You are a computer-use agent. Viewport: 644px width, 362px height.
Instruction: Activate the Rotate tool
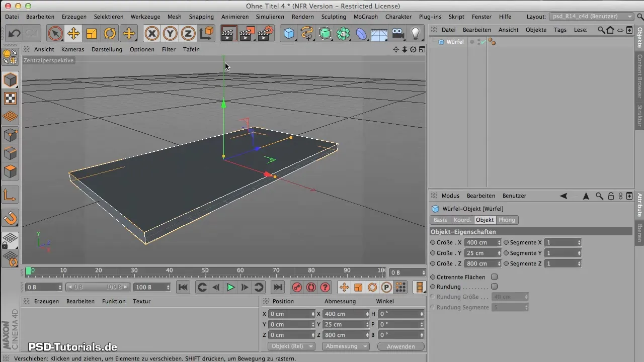click(x=110, y=34)
